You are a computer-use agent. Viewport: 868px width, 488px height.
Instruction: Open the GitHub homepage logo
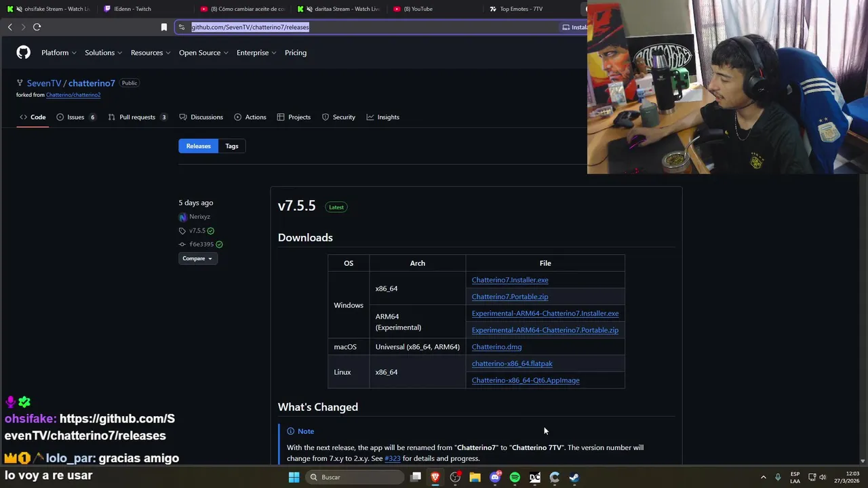(x=23, y=52)
